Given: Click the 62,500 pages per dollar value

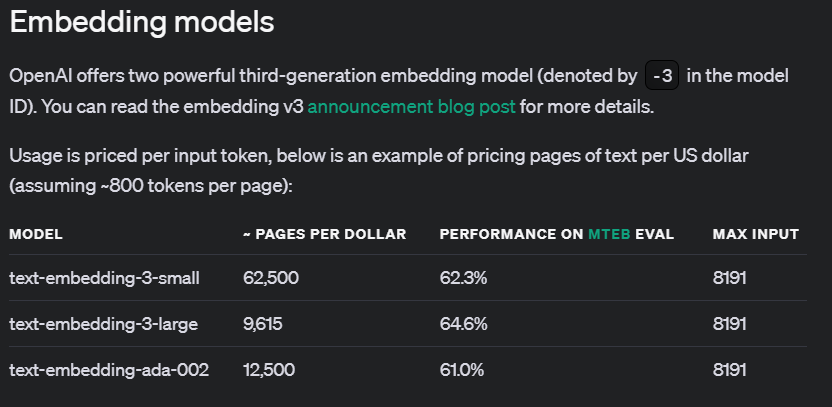Looking at the screenshot, I should coord(271,278).
